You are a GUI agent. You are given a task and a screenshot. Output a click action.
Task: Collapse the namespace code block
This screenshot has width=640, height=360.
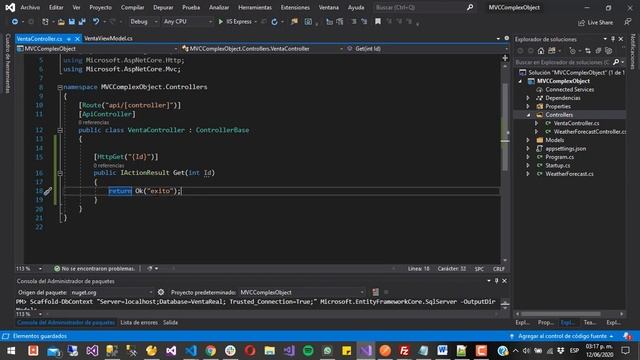60,87
